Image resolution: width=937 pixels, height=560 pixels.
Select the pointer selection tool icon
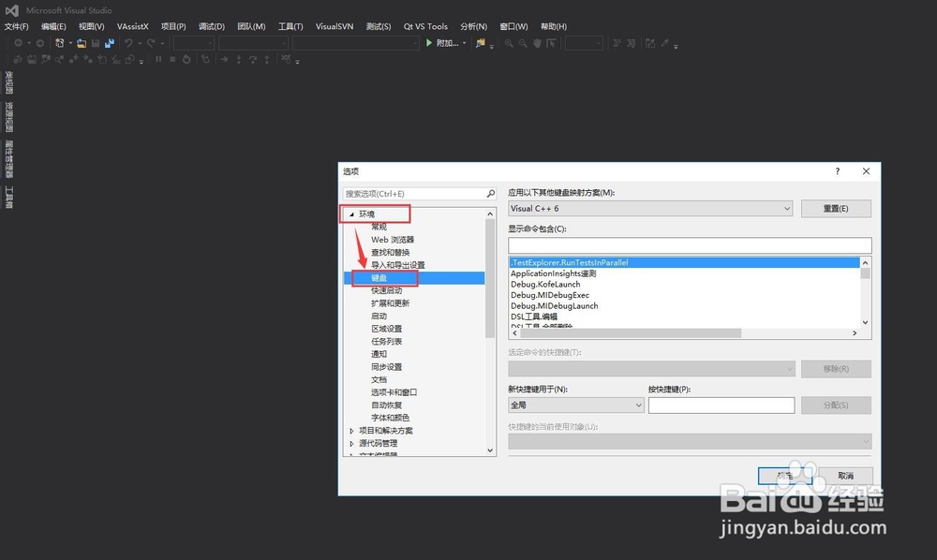pyautogui.click(x=551, y=43)
